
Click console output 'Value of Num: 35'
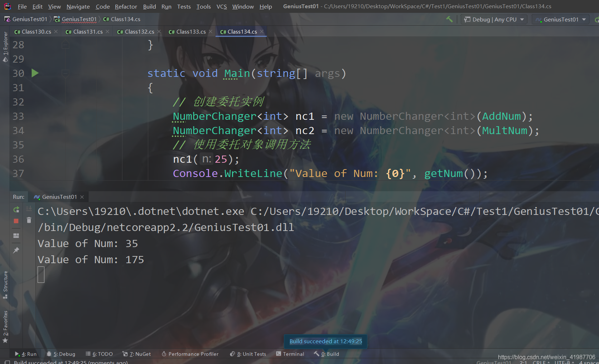click(x=88, y=244)
